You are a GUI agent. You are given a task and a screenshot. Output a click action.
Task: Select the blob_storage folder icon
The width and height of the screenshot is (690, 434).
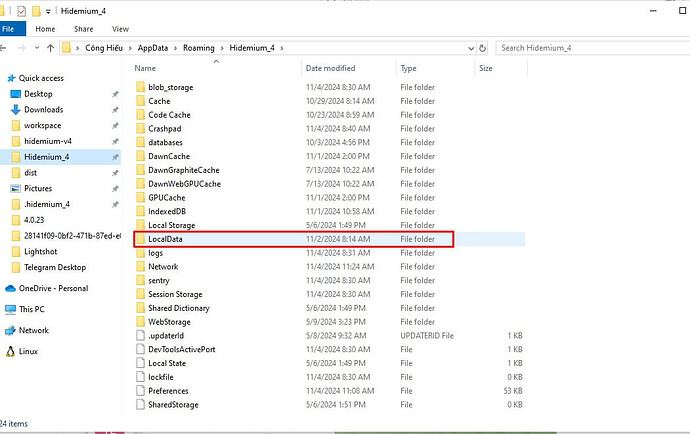pos(140,87)
